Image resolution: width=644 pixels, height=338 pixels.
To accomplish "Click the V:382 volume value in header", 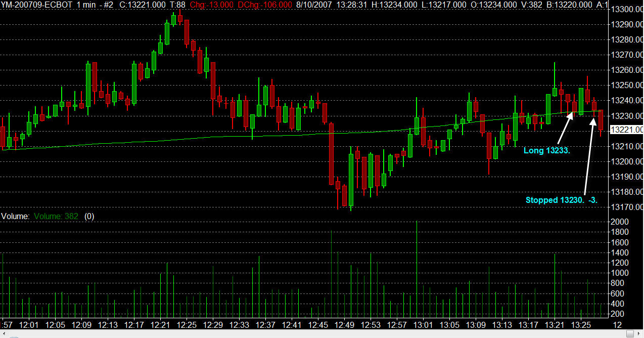I will tap(531, 5).
